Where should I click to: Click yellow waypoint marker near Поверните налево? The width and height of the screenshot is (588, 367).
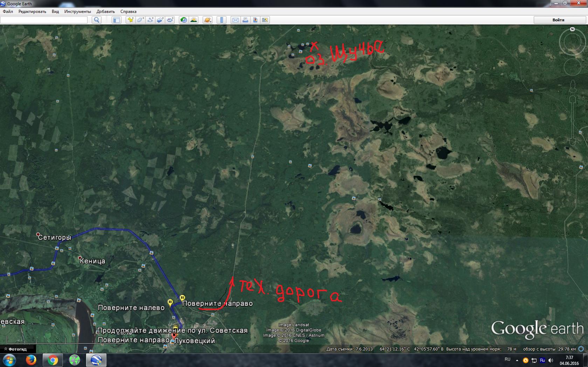tap(170, 302)
